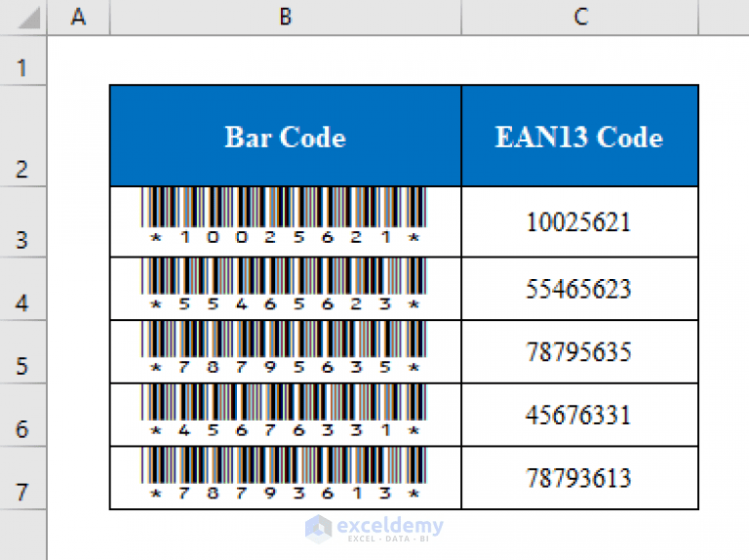Click the barcode cell reading *45676331*
The height and width of the screenshot is (560, 749).
click(x=286, y=416)
